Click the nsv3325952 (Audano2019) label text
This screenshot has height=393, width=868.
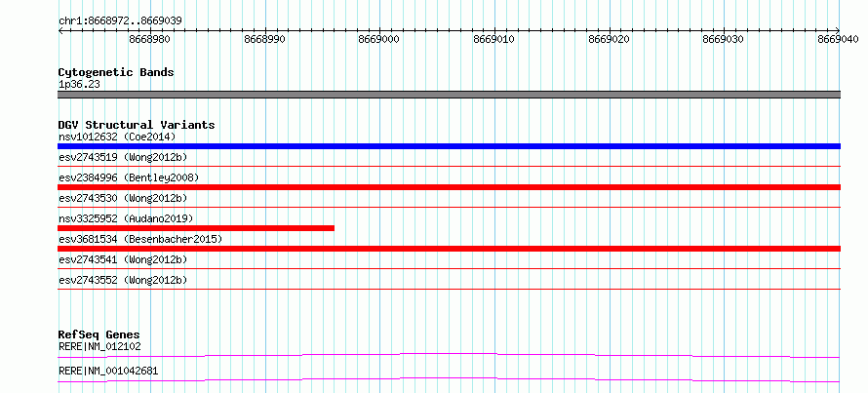pyautogui.click(x=126, y=218)
